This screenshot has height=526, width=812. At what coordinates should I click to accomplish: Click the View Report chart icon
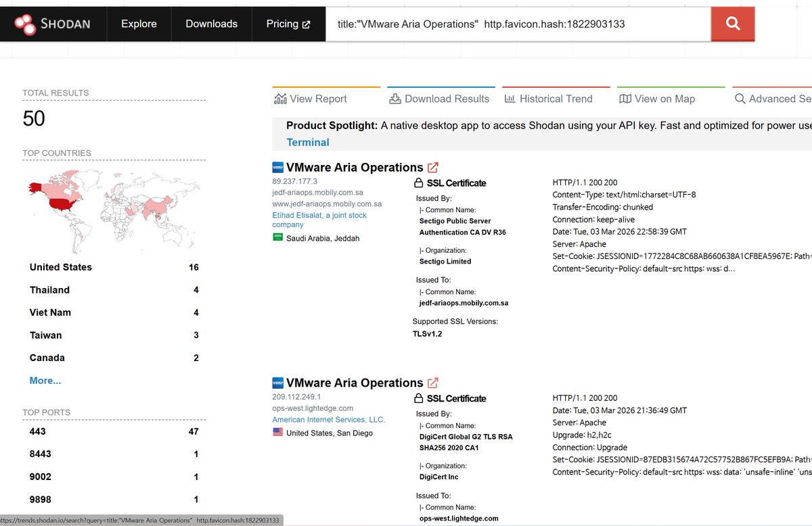(x=280, y=99)
